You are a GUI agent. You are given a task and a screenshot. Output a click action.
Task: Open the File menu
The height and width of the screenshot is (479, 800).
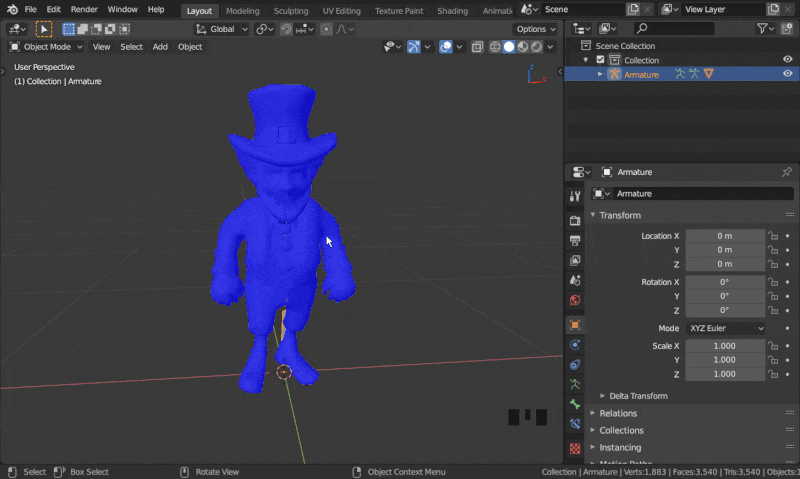(31, 9)
